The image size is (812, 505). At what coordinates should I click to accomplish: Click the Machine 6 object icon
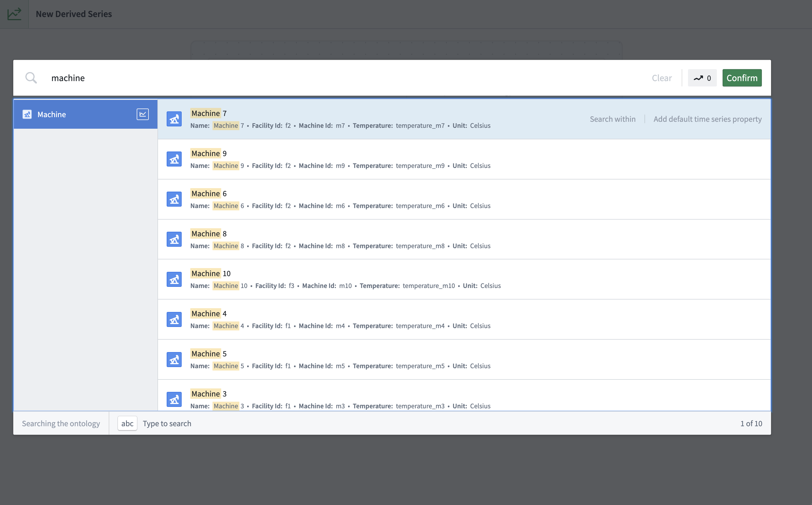(x=174, y=199)
